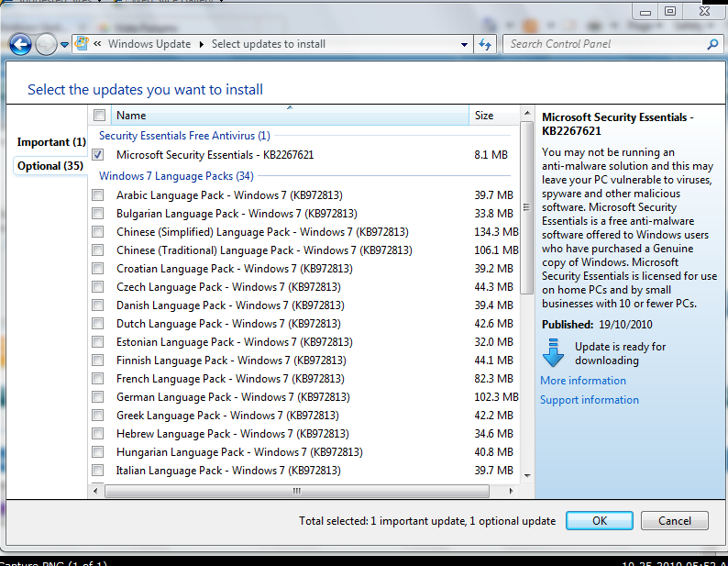The image size is (728, 566).
Task: Check the Greek Language Pack checkbox
Action: point(98,415)
